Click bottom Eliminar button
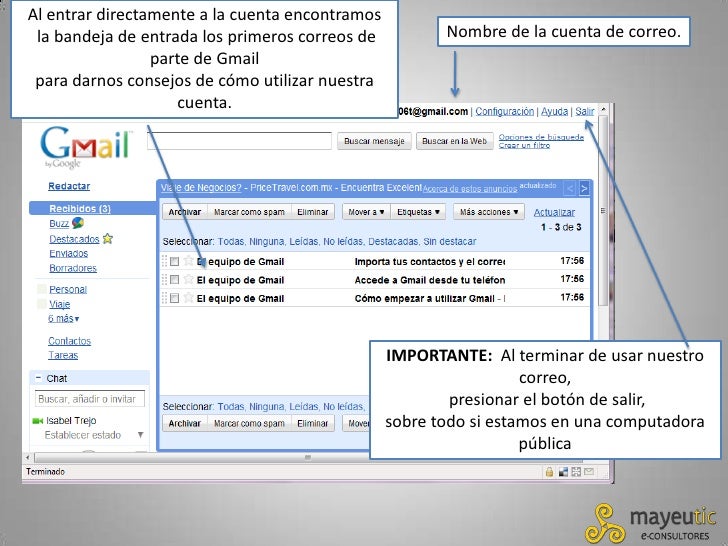Viewport: 728px width, 546px height. [x=313, y=423]
